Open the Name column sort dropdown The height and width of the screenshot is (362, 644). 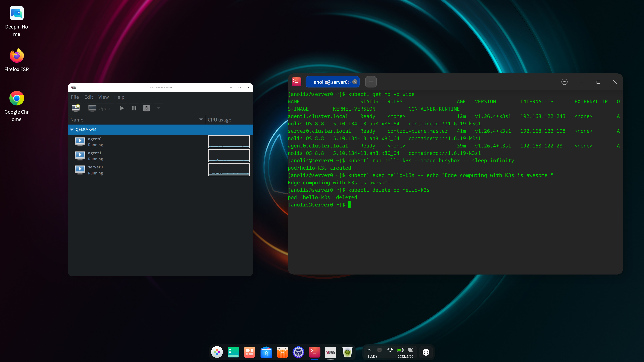click(x=201, y=119)
